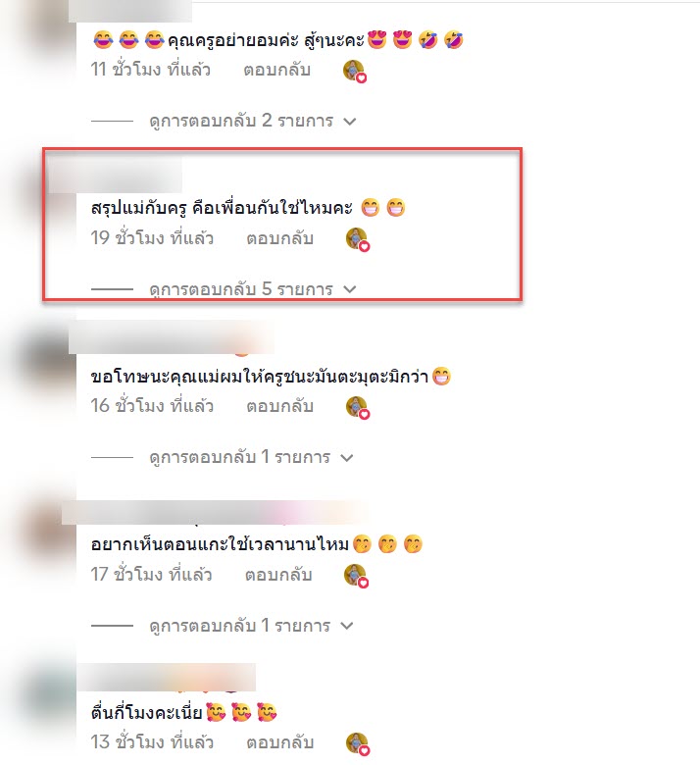Image resolution: width=700 pixels, height=765 pixels.
Task: Click the '19 ชั่วโมง ที่แล้ว' timestamp
Action: point(152,238)
